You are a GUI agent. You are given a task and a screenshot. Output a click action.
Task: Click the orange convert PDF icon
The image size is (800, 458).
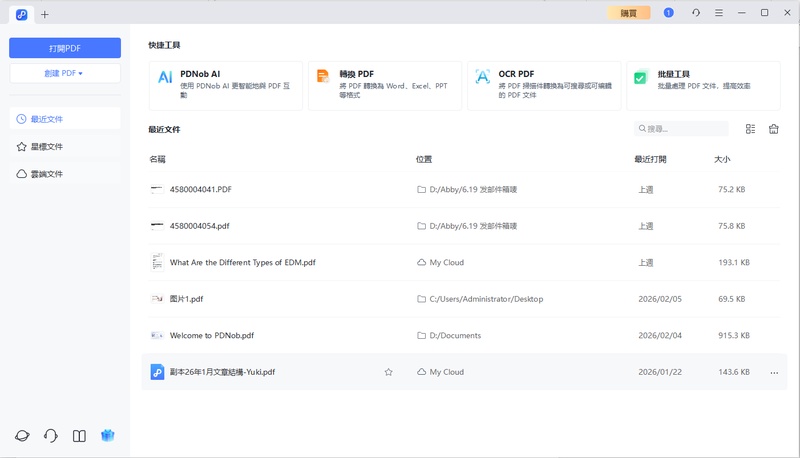click(323, 77)
